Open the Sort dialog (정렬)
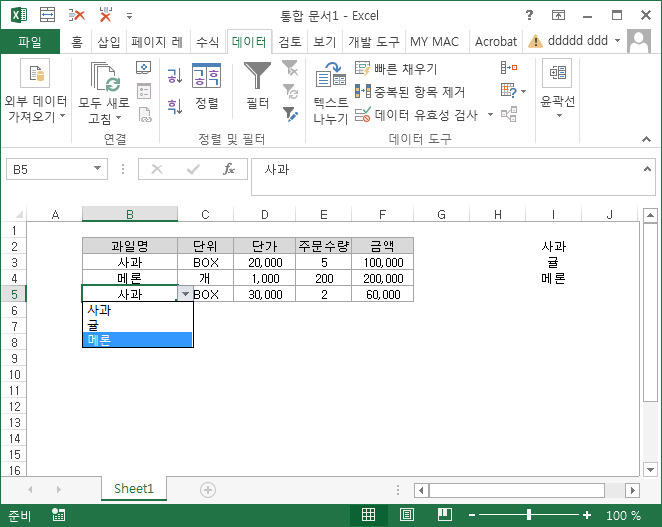The height and width of the screenshot is (527, 662). (x=206, y=87)
